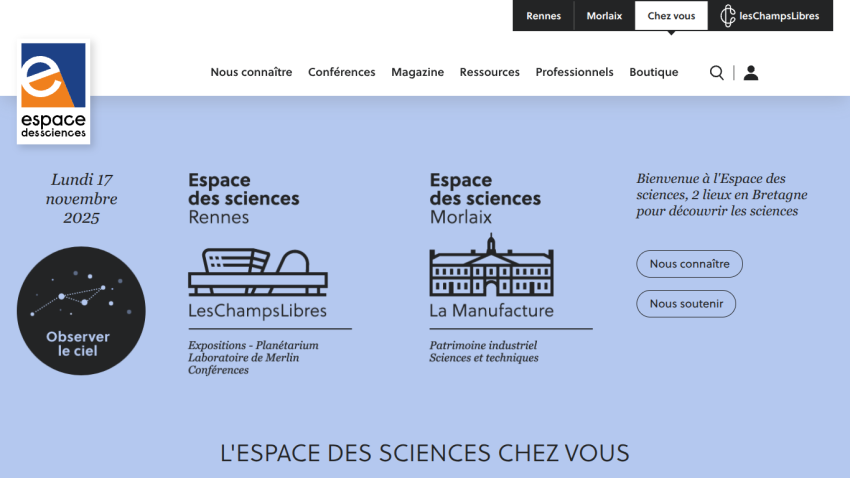This screenshot has height=478, width=850.
Task: Click L'ESPACE DES SCIENCES CHEZ VOUS heading
Action: [x=424, y=453]
